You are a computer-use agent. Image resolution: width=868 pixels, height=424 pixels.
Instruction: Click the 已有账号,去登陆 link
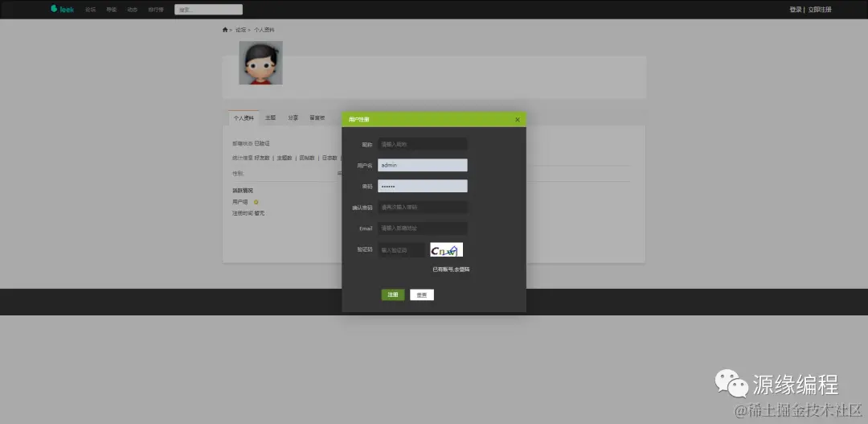point(451,270)
